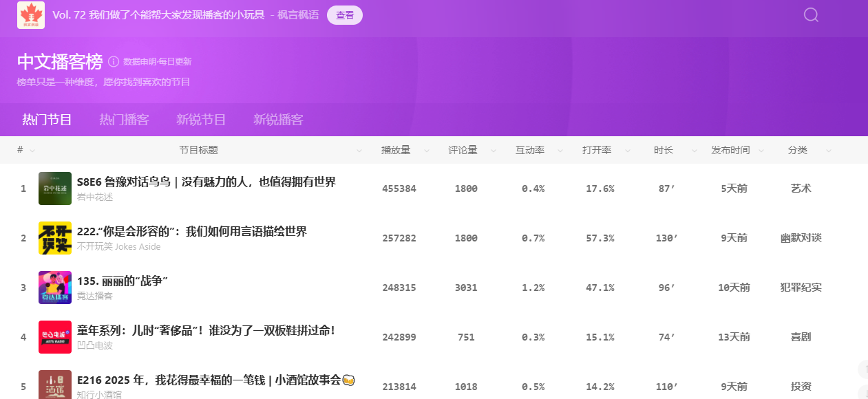Expand the 分类 column filter arrow
This screenshot has width=868, height=399.
(828, 151)
